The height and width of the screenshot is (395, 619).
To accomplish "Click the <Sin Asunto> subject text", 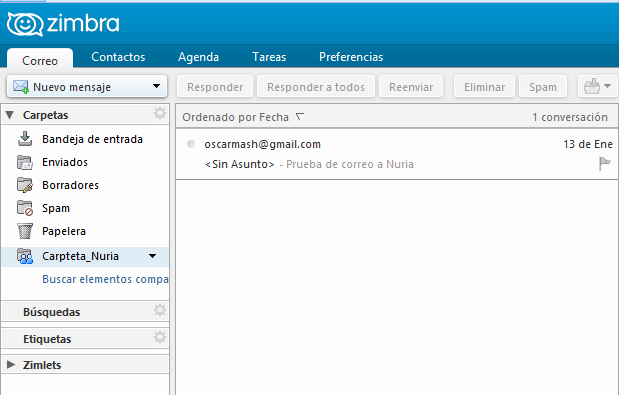I will (239, 164).
